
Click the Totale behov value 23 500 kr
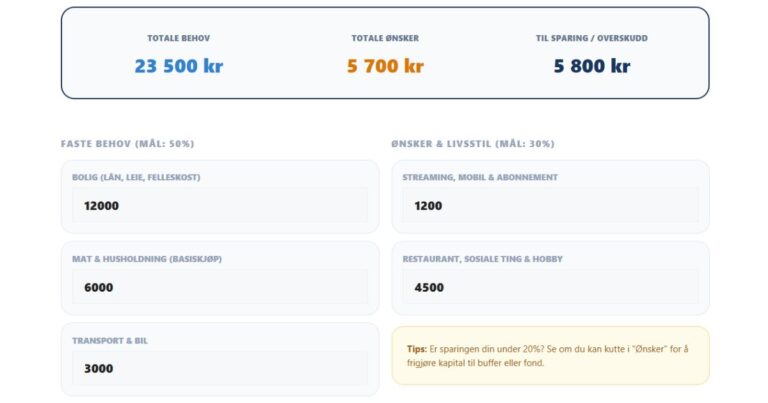[x=179, y=67]
